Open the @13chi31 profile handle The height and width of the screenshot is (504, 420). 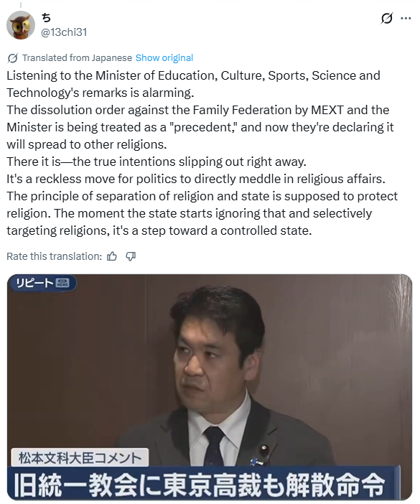(64, 32)
